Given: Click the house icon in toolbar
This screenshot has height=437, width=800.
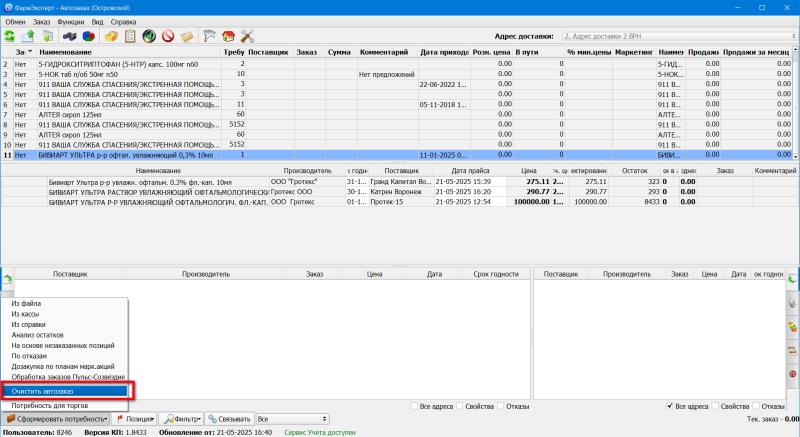Looking at the screenshot, I should (229, 36).
